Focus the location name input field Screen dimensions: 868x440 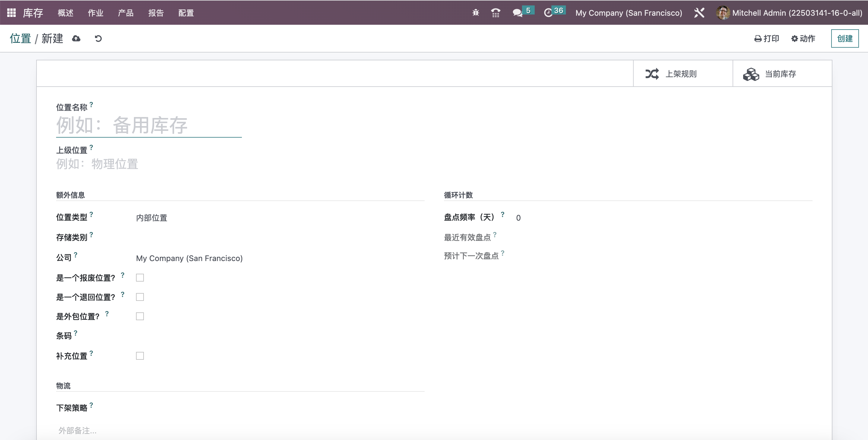click(x=149, y=126)
